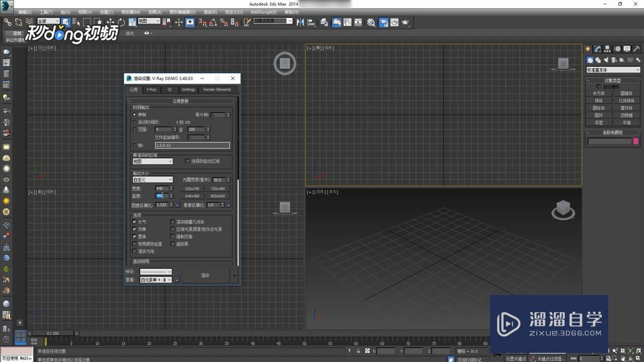
Task: Click the Mirror tool icon
Action: pyautogui.click(x=300, y=22)
